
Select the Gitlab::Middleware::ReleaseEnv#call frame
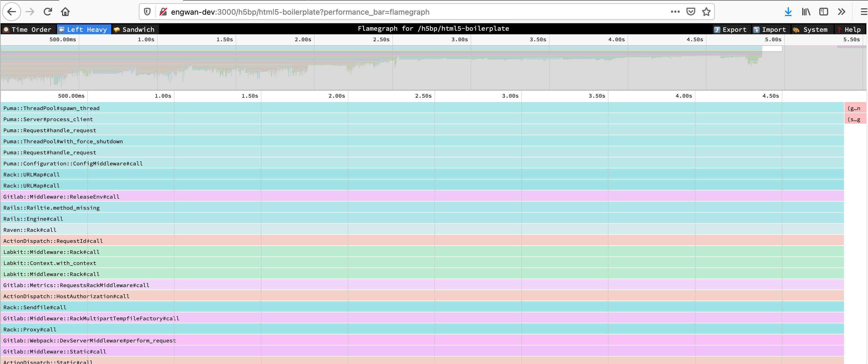pyautogui.click(x=61, y=197)
